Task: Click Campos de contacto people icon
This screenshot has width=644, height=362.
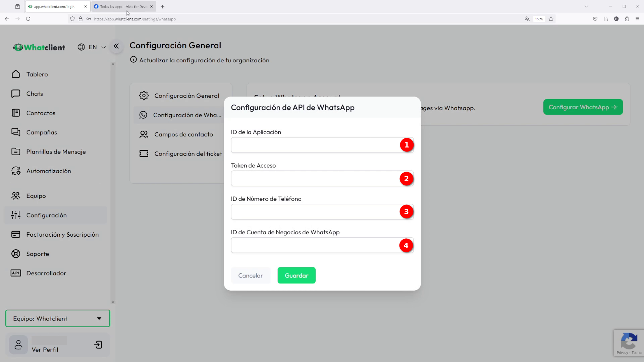Action: tap(144, 134)
